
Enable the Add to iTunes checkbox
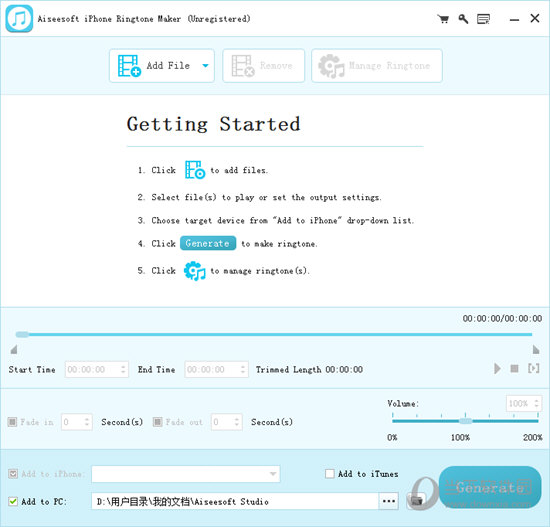point(330,474)
